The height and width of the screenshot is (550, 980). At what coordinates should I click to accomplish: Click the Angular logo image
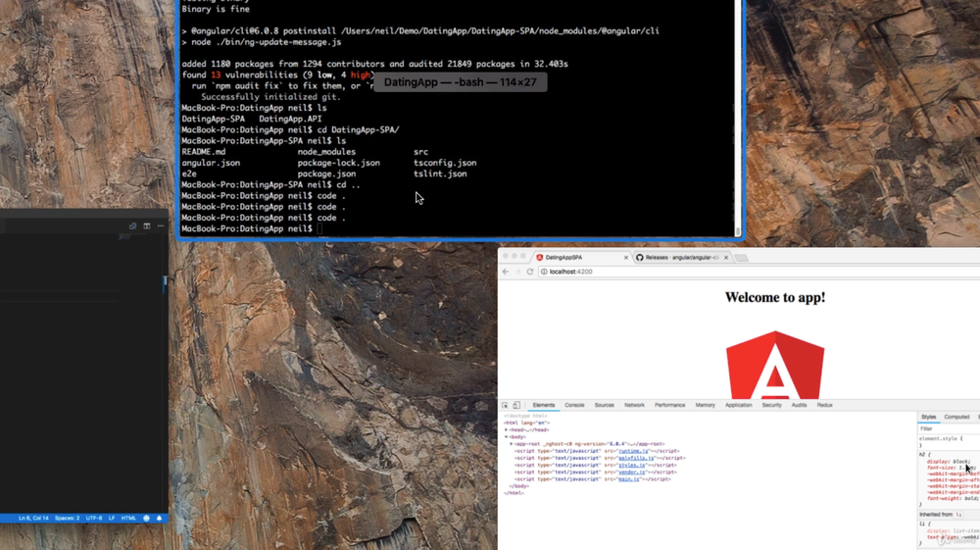tap(775, 365)
